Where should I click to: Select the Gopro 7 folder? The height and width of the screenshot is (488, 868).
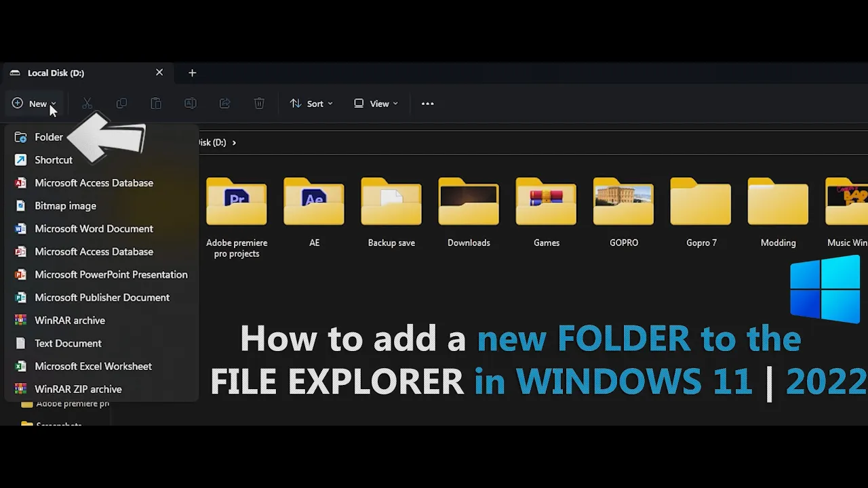coord(701,213)
